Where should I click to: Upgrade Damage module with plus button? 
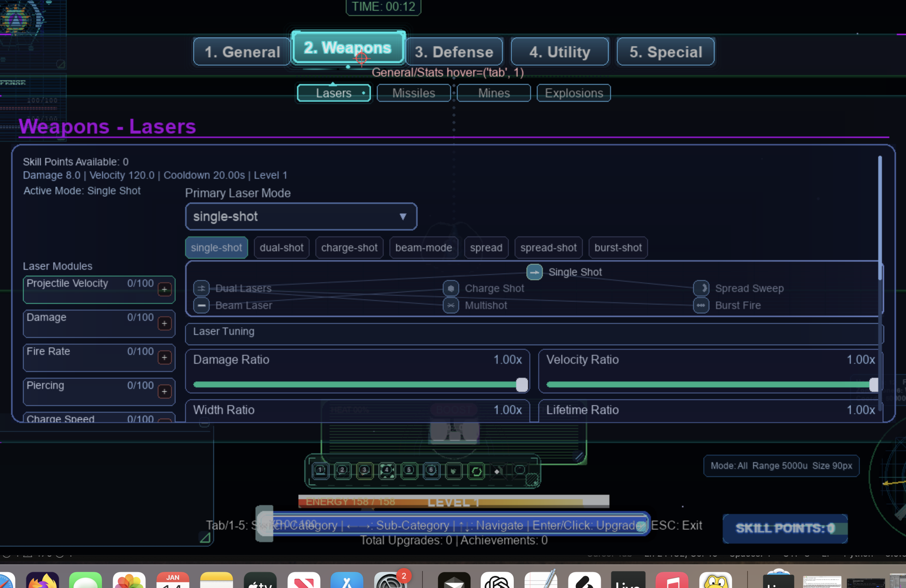[x=164, y=323]
